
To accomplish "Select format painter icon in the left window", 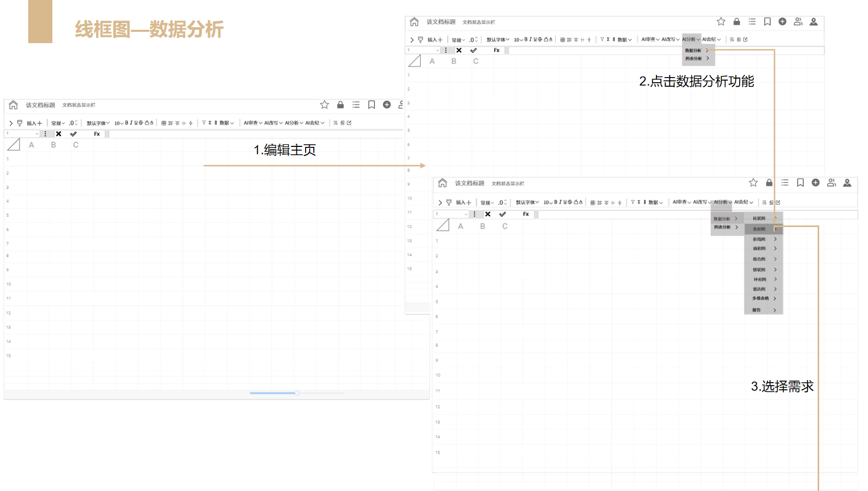I will click(20, 123).
